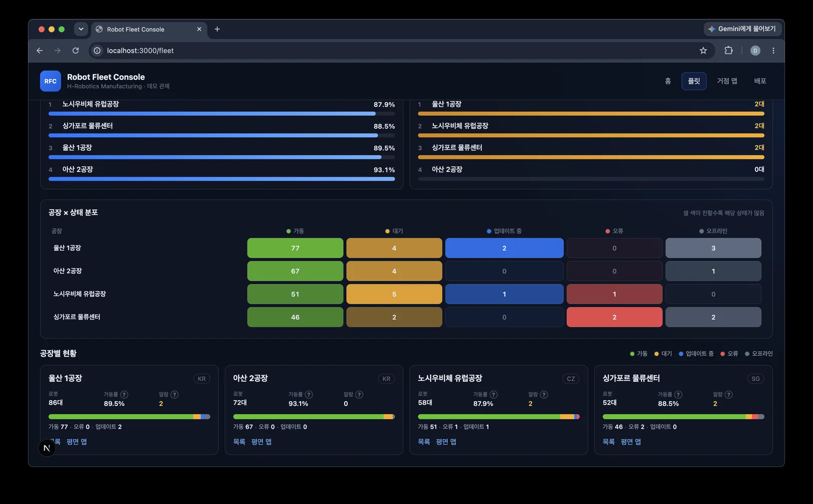Go to the 홈 nav tab
The width and height of the screenshot is (813, 504).
point(668,81)
